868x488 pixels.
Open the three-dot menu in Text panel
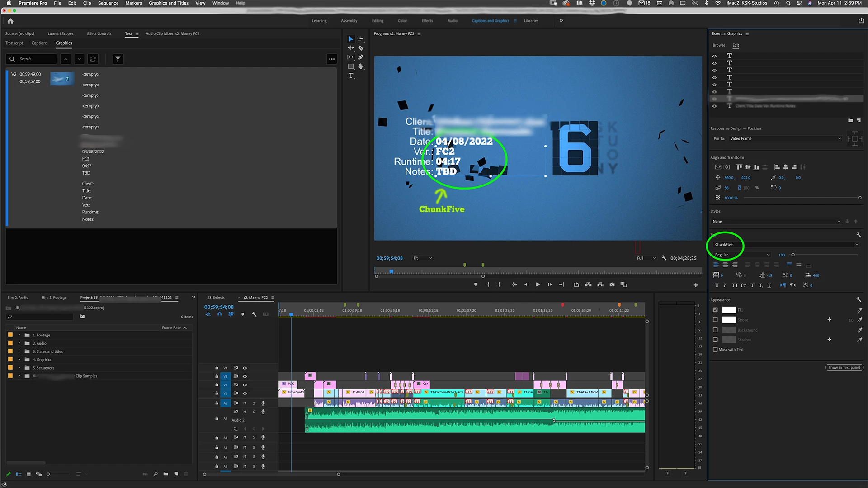[332, 59]
